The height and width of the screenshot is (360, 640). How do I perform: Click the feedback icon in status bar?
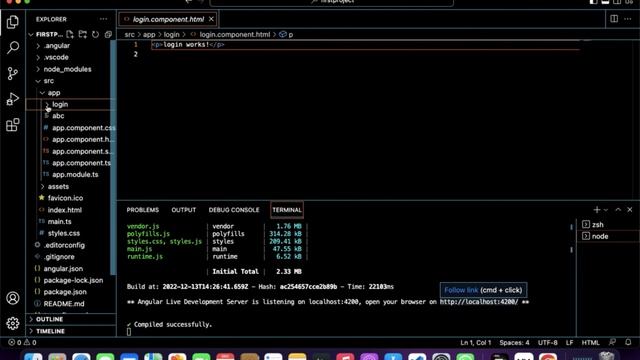click(612, 342)
